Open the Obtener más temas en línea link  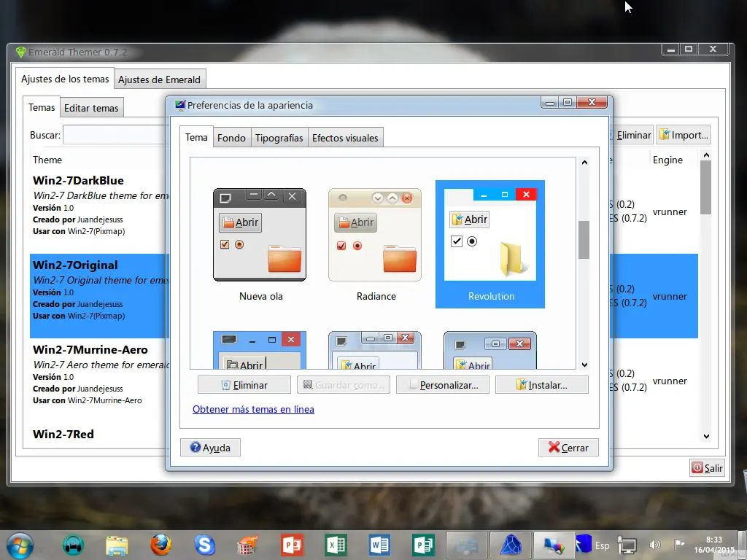pos(253,409)
